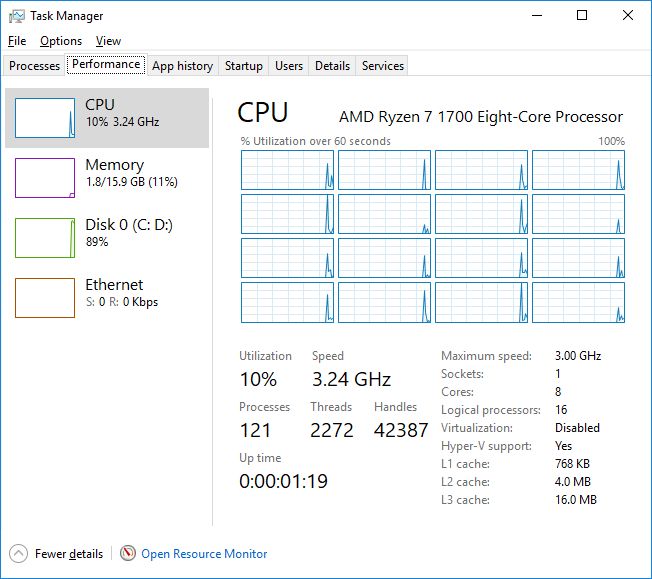Click the Maximum speed 3.00 GHz value
The height and width of the screenshot is (579, 652).
point(578,356)
